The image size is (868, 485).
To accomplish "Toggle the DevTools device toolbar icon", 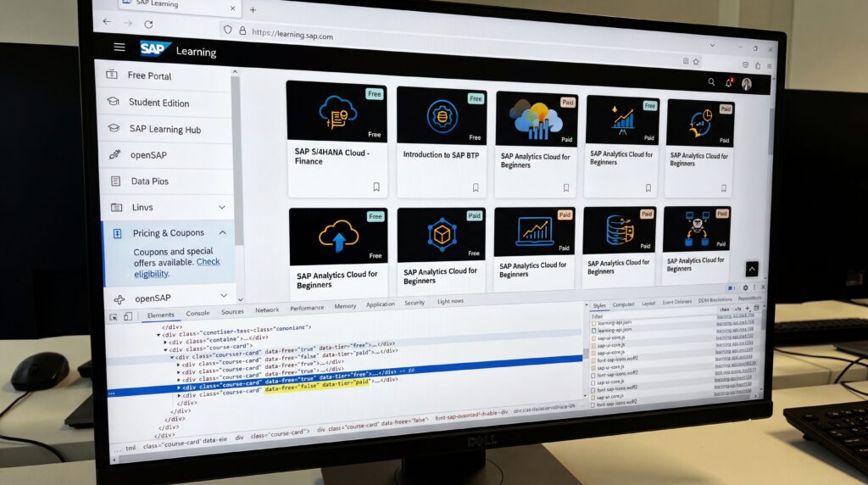I will 128,316.
